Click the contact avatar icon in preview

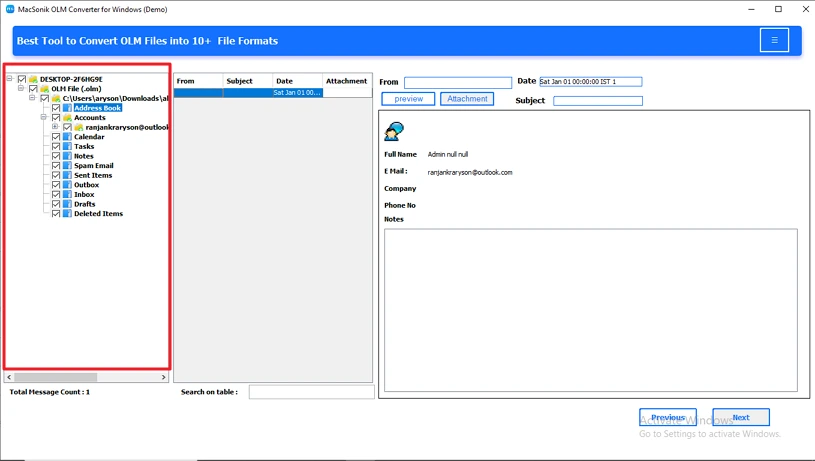click(x=394, y=131)
